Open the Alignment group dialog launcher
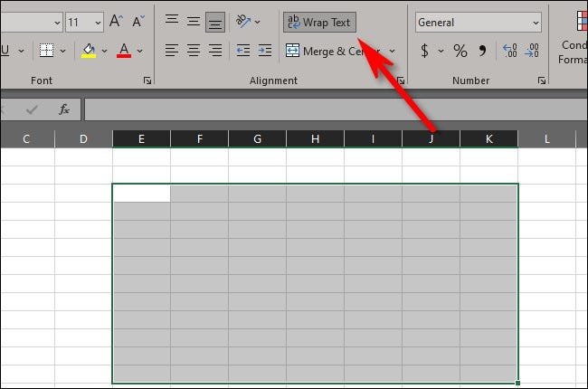Image resolution: width=588 pixels, height=389 pixels. (x=401, y=81)
